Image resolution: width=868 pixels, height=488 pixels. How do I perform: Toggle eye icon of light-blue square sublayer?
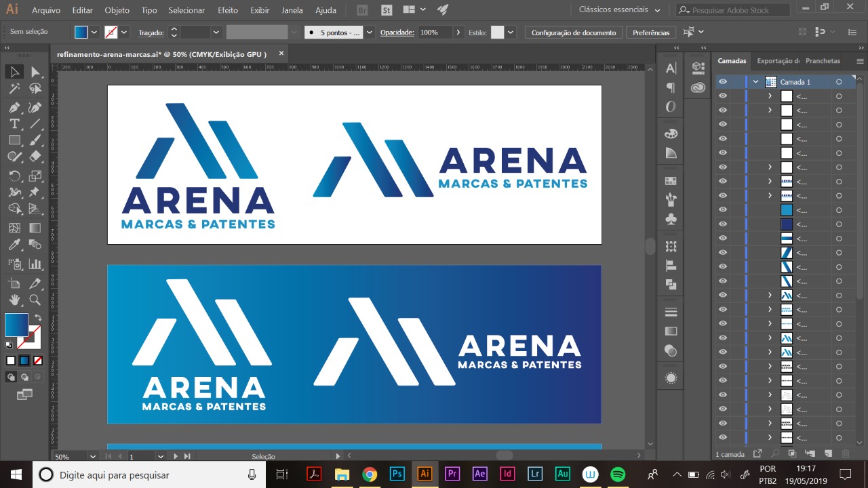coord(723,210)
